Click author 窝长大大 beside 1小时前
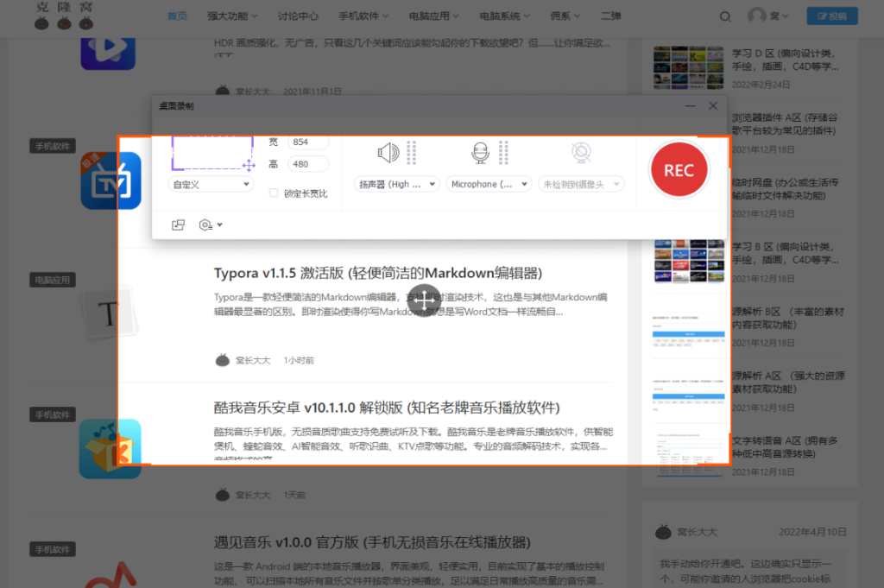Screen dimensions: 884x588 [253, 360]
